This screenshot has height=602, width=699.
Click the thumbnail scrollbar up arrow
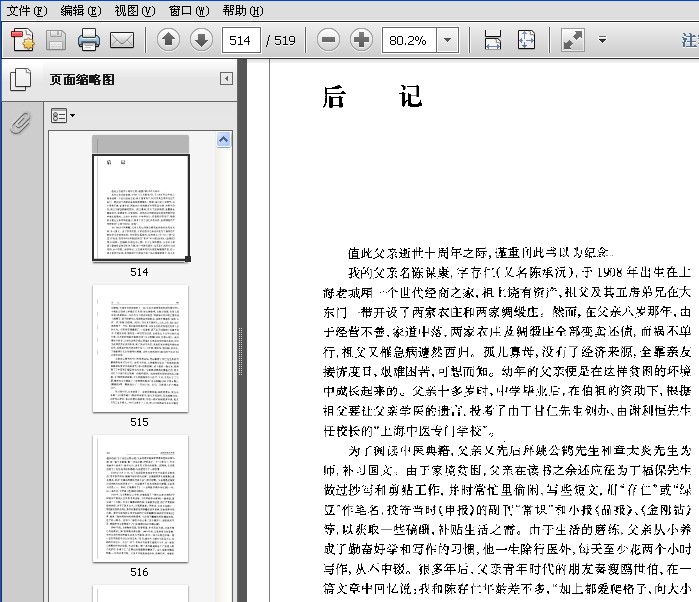coord(224,140)
